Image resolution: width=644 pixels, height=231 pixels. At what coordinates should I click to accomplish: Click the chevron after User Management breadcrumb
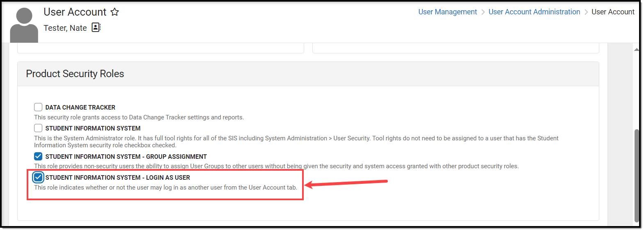tap(483, 12)
